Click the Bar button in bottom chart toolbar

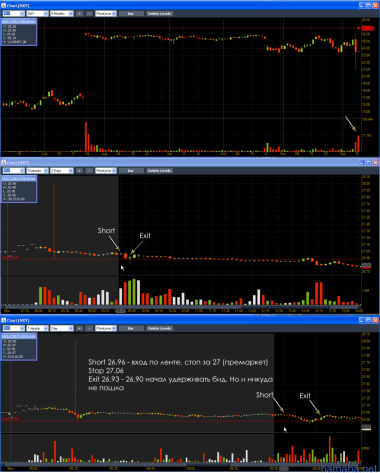(131, 328)
